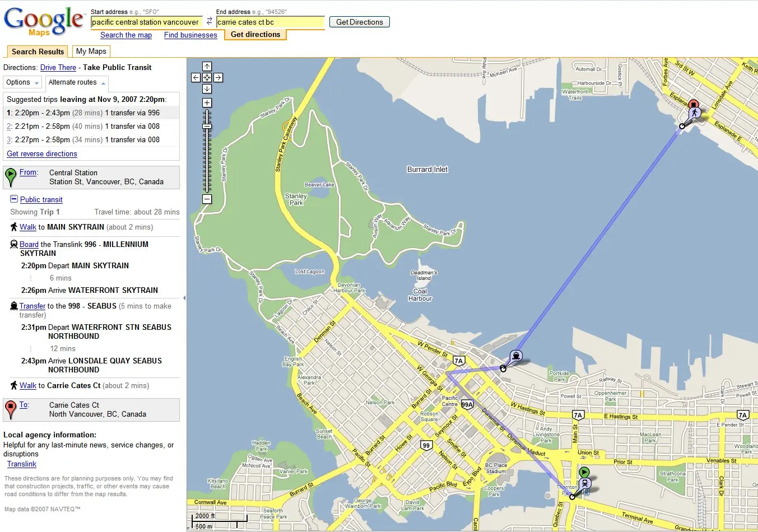Click the zoom level slider handle

207,127
